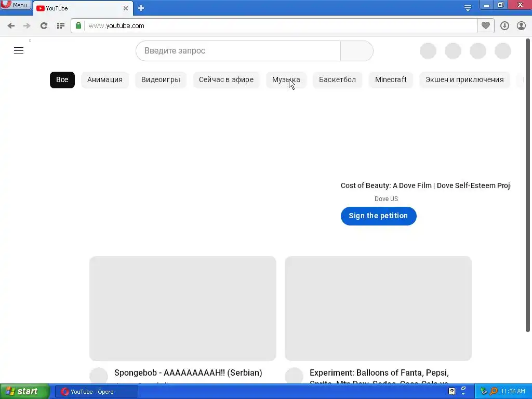Click the page vertical scrollbar
The height and width of the screenshot is (399, 532).
pos(528,185)
